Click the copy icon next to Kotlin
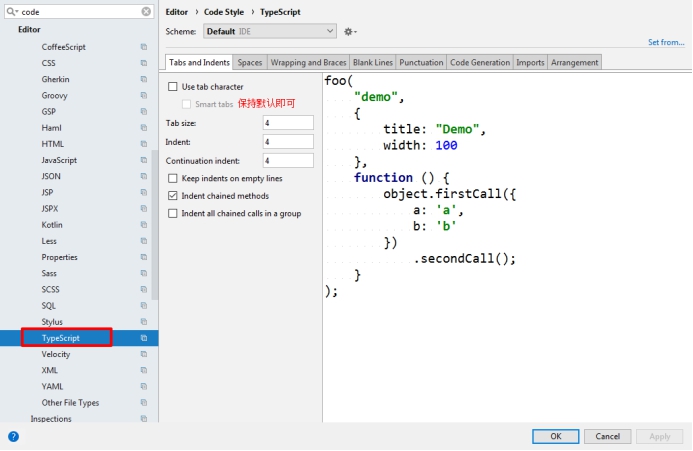The width and height of the screenshot is (693, 451). (x=144, y=225)
